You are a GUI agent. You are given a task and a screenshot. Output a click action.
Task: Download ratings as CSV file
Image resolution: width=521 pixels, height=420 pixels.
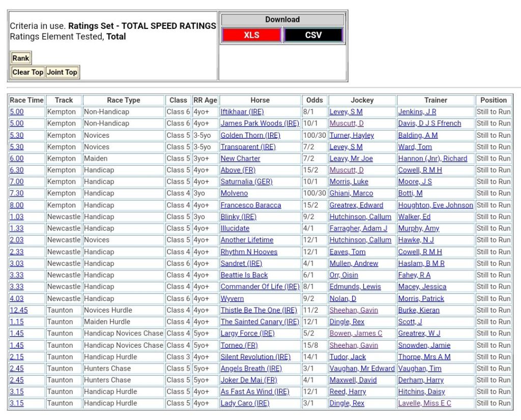tap(313, 35)
